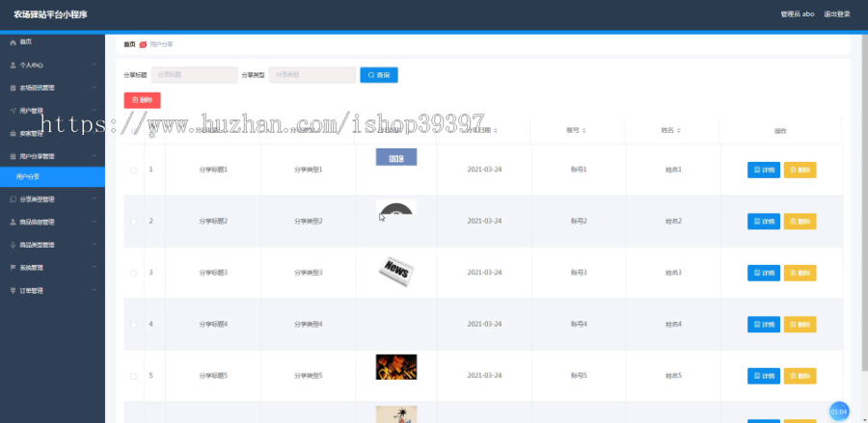Screen dimensions: 868x423
Task: Click yellow 删除 for 分享标题3 row
Action: [800, 273]
